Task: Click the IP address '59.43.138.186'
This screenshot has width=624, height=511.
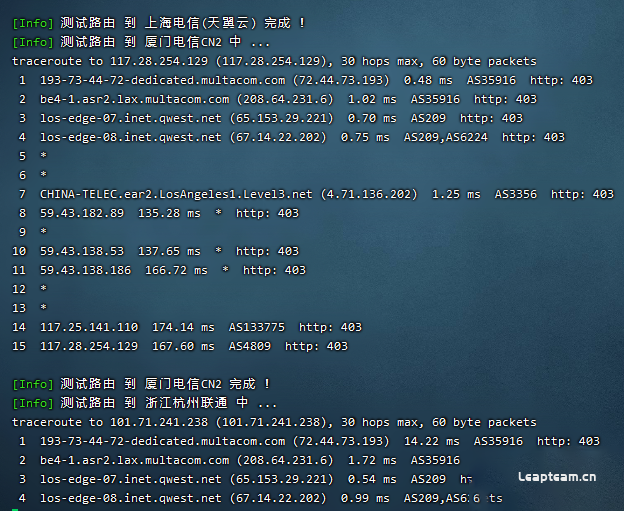Action: point(85,270)
